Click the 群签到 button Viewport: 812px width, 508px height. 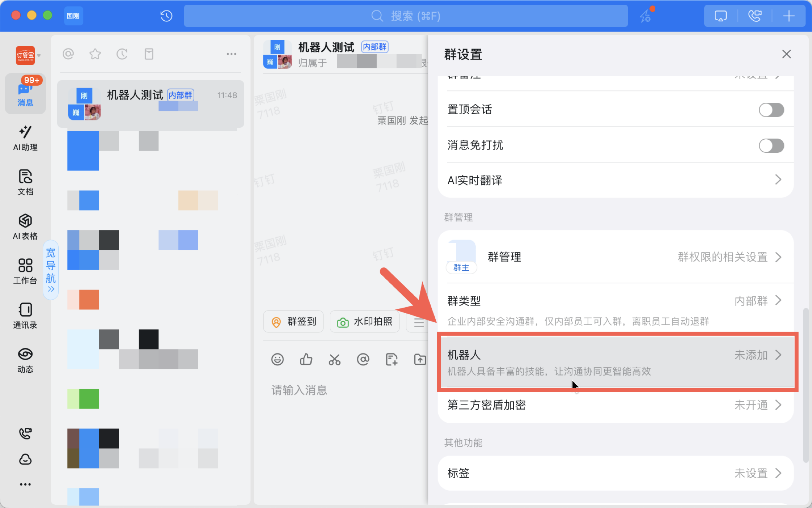click(x=294, y=321)
